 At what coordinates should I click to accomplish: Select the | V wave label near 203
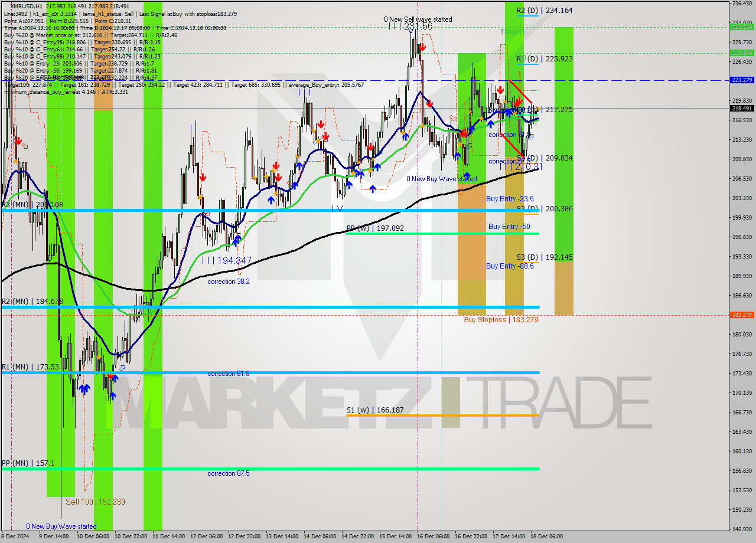click(337, 208)
